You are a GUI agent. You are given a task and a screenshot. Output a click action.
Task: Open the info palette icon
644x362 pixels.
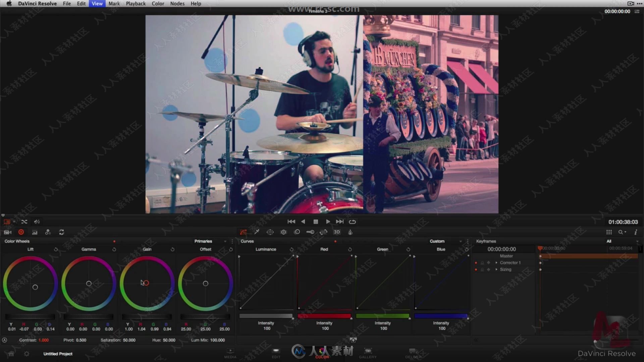tap(636, 232)
